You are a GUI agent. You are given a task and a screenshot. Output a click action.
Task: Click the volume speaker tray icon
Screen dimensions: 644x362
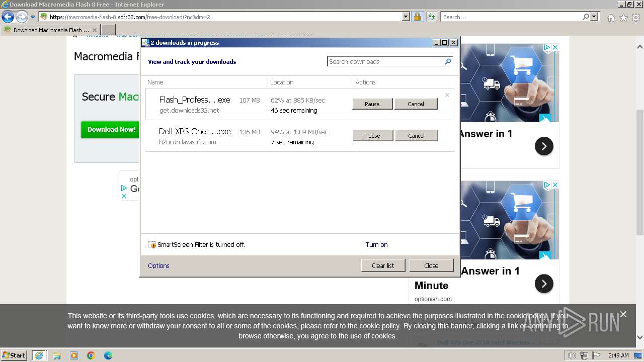572,355
